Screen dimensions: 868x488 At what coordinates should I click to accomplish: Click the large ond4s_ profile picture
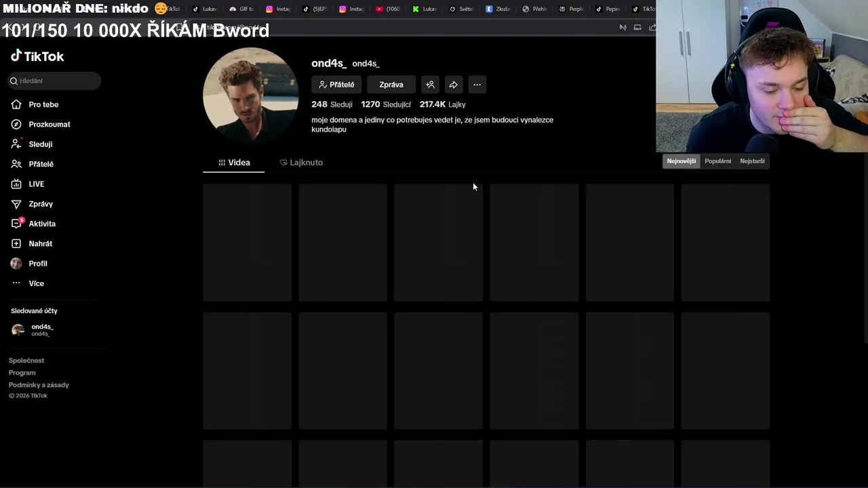[251, 95]
